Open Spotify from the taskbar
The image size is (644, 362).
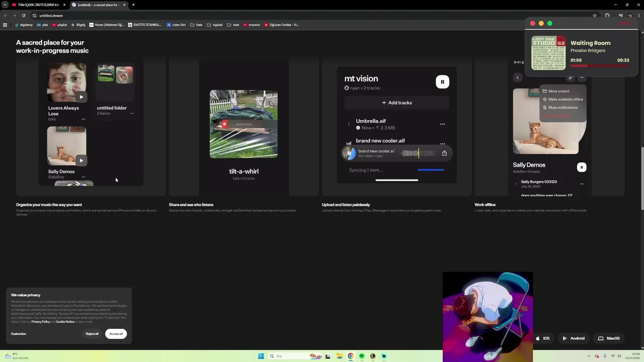pyautogui.click(x=361, y=356)
